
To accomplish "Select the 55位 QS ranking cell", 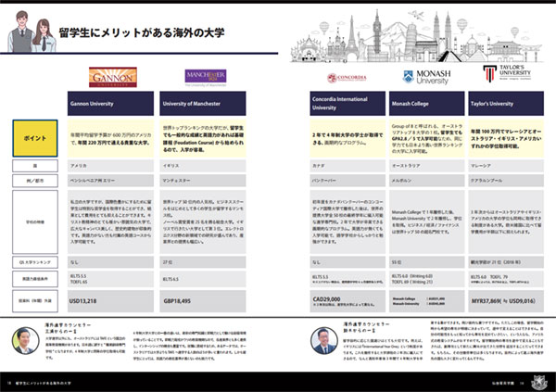I will (427, 262).
